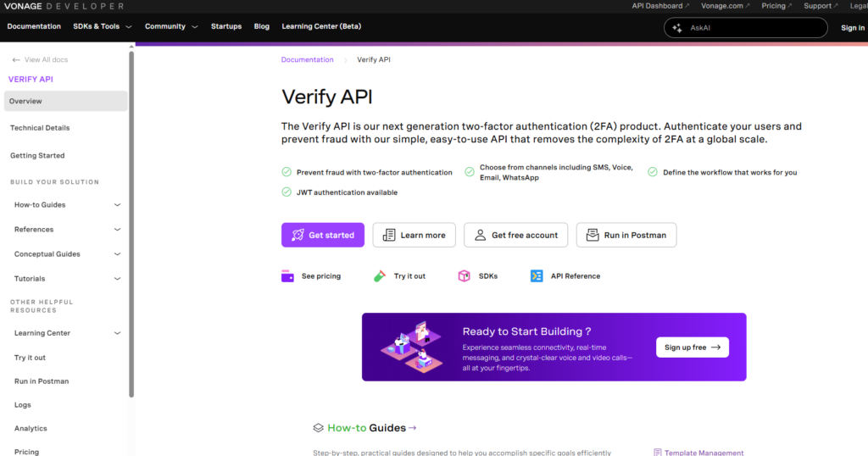Viewport: 868px width, 456px height.
Task: Click the document icon beside Learn more
Action: pos(389,235)
